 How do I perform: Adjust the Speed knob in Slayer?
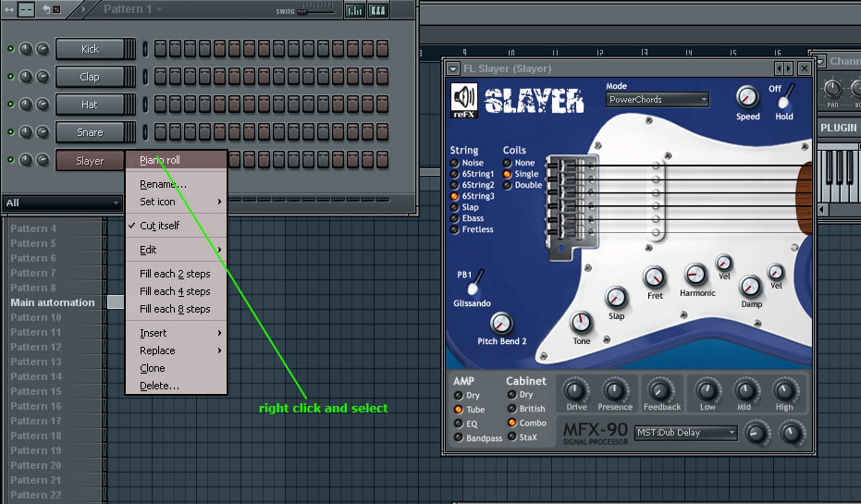pyautogui.click(x=747, y=97)
